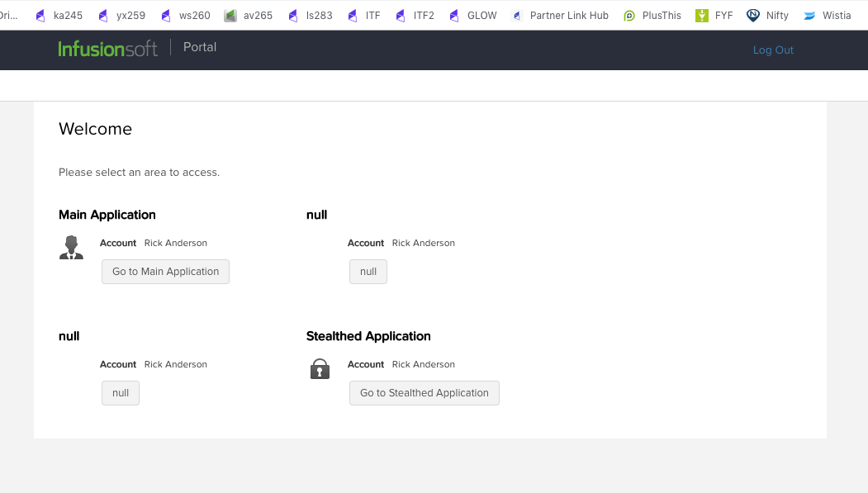Open the GLOW bookmark

(473, 15)
